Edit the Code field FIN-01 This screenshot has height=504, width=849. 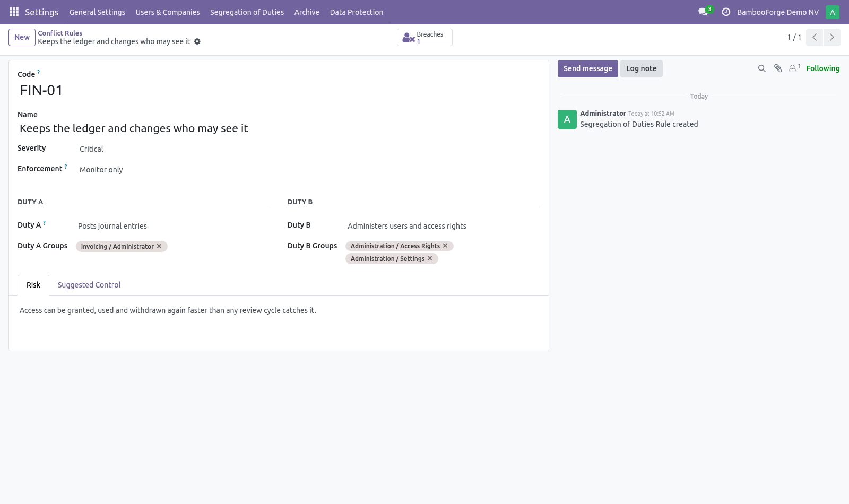[x=279, y=90]
